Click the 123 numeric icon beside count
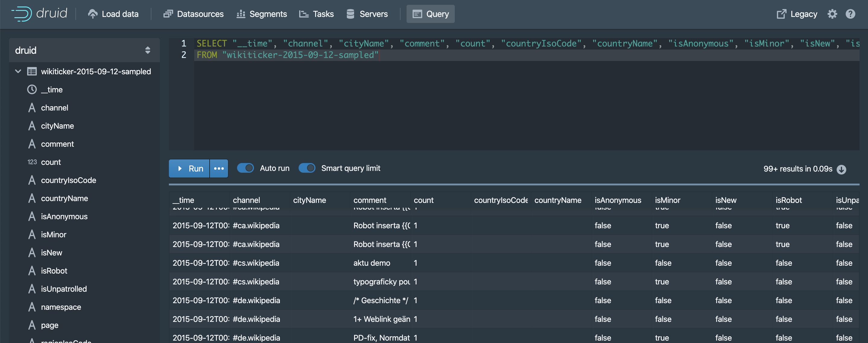This screenshot has height=343, width=868. pos(32,162)
